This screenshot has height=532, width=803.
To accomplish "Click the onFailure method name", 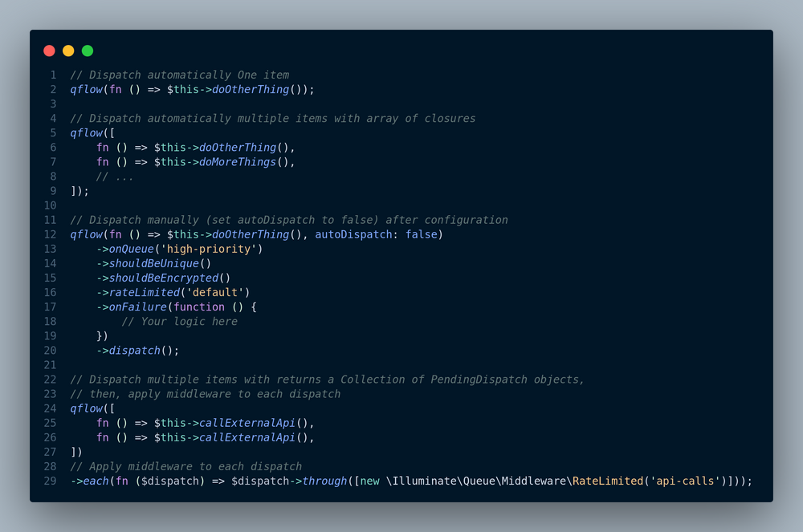I will coord(138,307).
